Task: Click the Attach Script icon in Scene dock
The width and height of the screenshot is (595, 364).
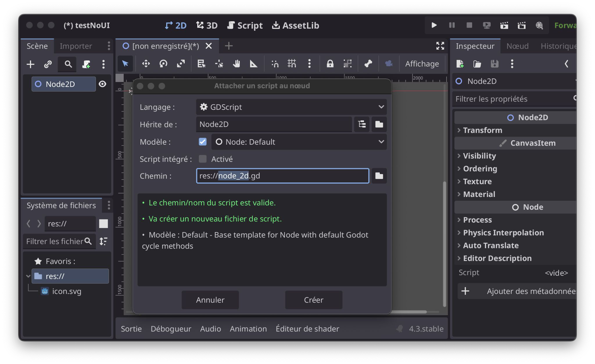Action: 86,64
